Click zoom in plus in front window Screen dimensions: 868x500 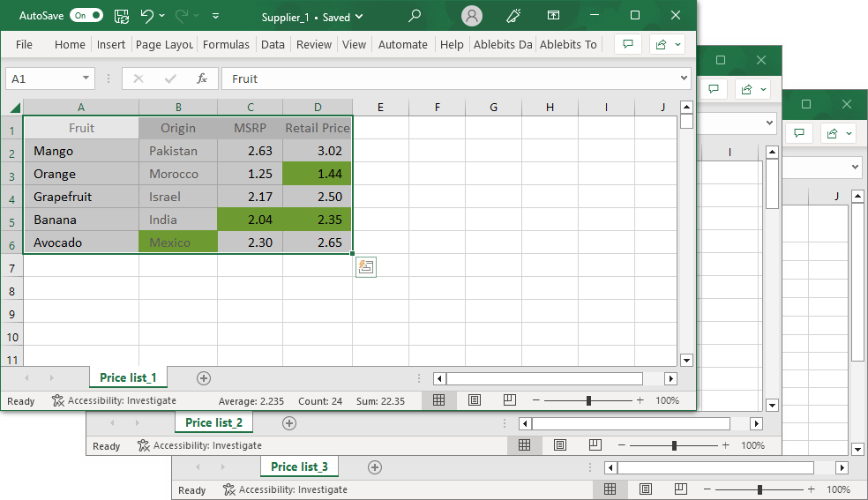[x=640, y=400]
